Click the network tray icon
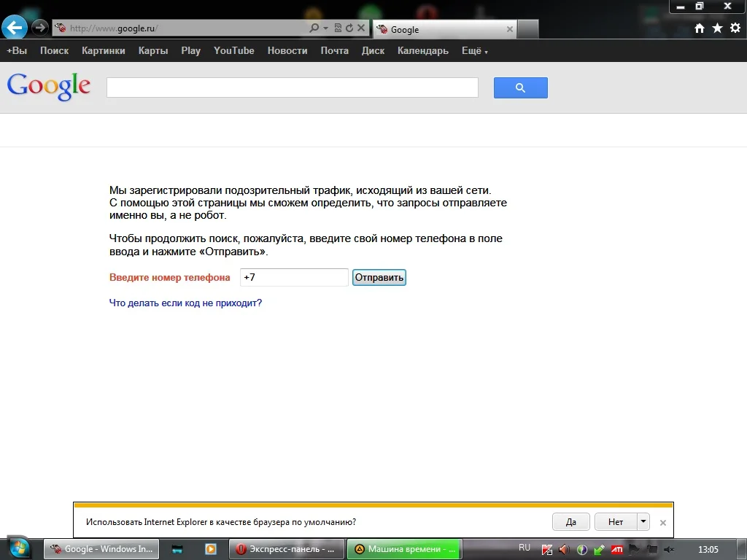 click(x=651, y=550)
